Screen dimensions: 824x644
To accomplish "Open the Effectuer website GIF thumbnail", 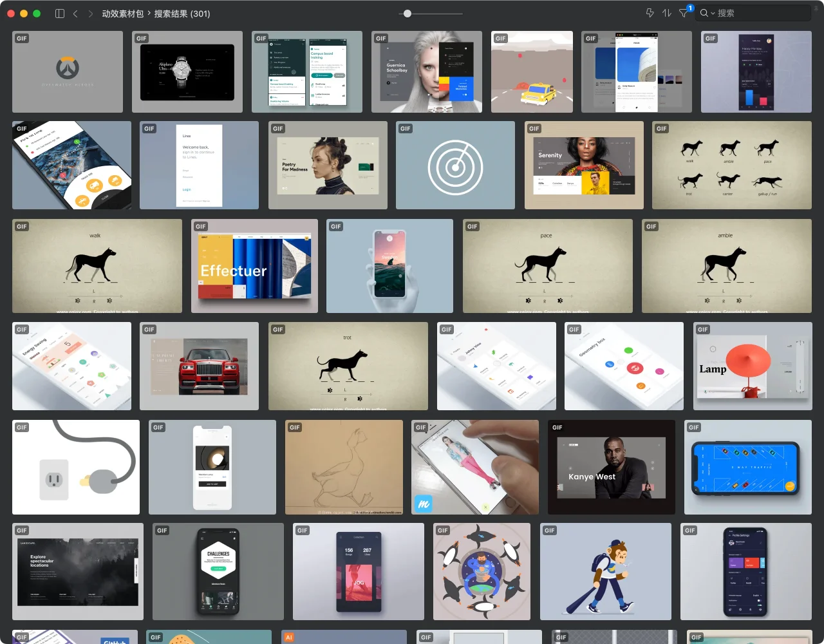I will tap(255, 266).
